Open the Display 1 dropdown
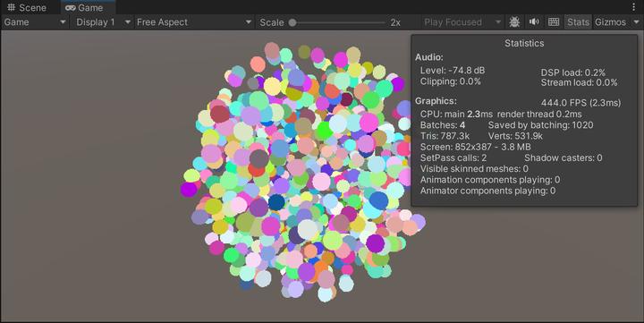This screenshot has width=644, height=323. [103, 22]
